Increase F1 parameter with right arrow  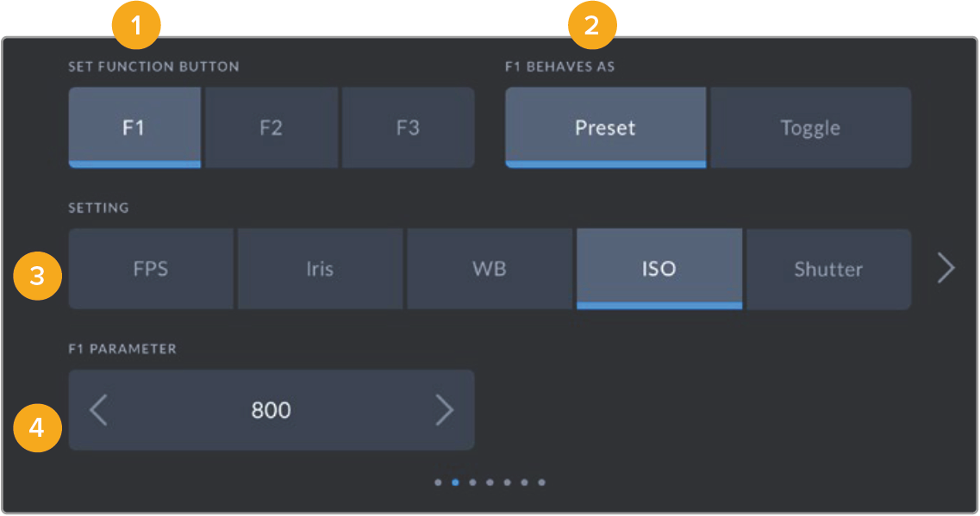444,411
